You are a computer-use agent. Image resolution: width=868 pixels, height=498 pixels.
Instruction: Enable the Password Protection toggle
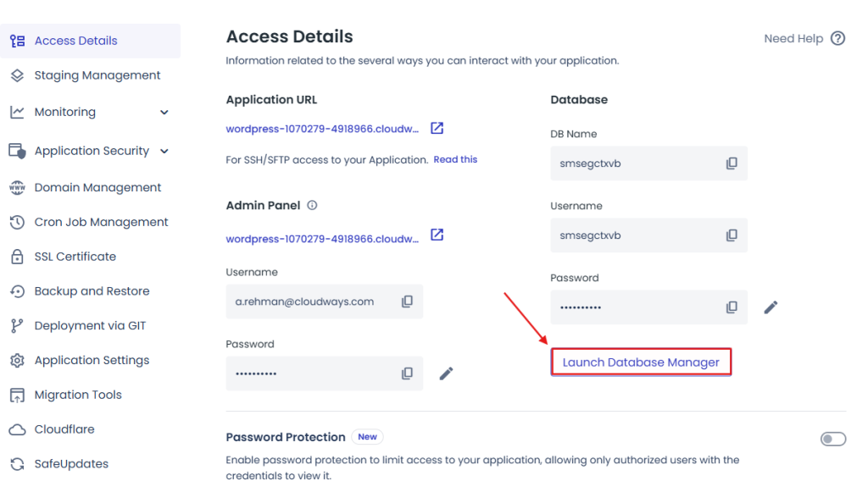pyautogui.click(x=832, y=439)
